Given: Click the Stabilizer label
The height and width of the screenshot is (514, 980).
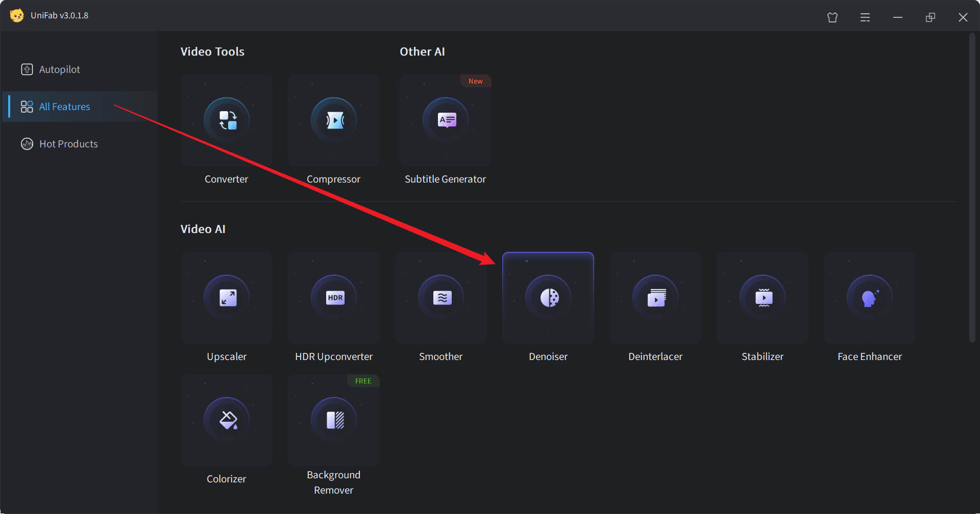Looking at the screenshot, I should pos(763,356).
